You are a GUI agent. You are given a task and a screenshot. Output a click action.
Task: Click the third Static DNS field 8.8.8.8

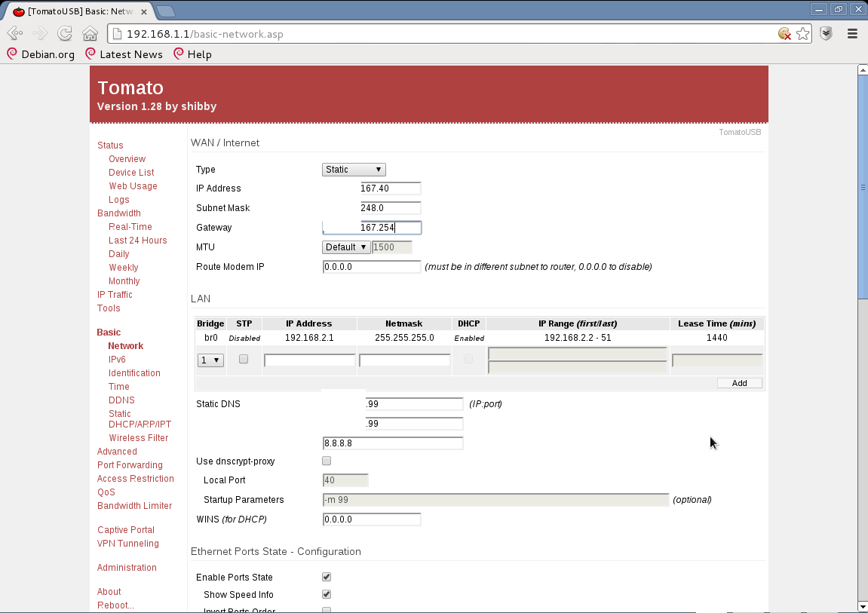tap(392, 443)
